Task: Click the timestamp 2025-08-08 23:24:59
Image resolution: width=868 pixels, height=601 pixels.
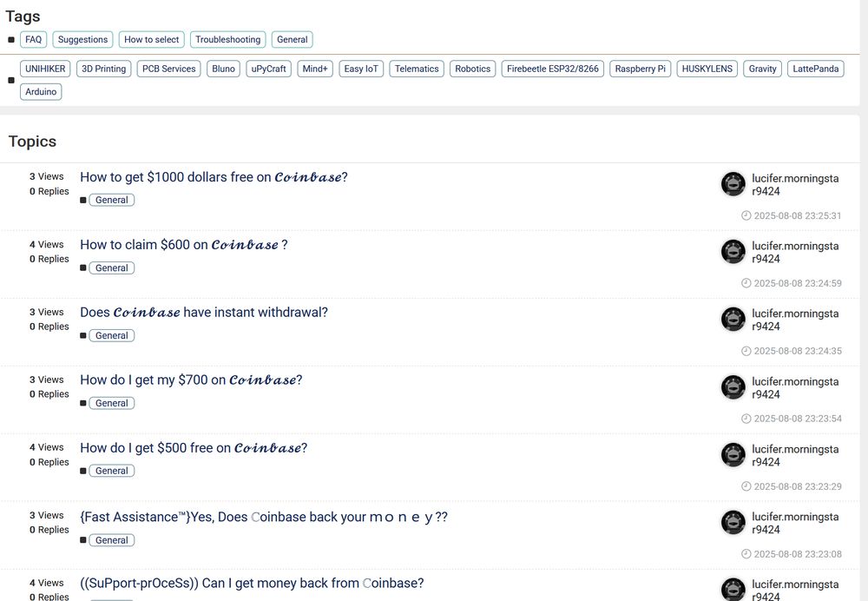Action: click(x=798, y=283)
